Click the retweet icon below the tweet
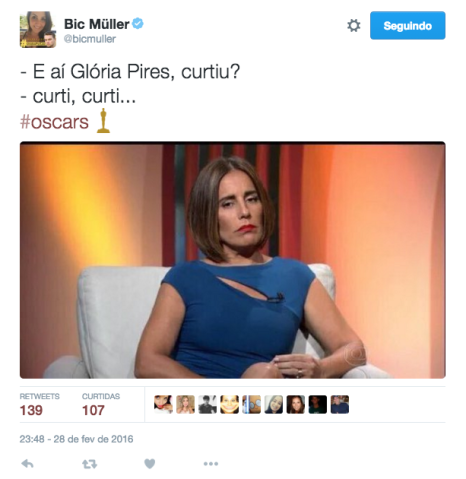The height and width of the screenshot is (479, 466). [90, 464]
